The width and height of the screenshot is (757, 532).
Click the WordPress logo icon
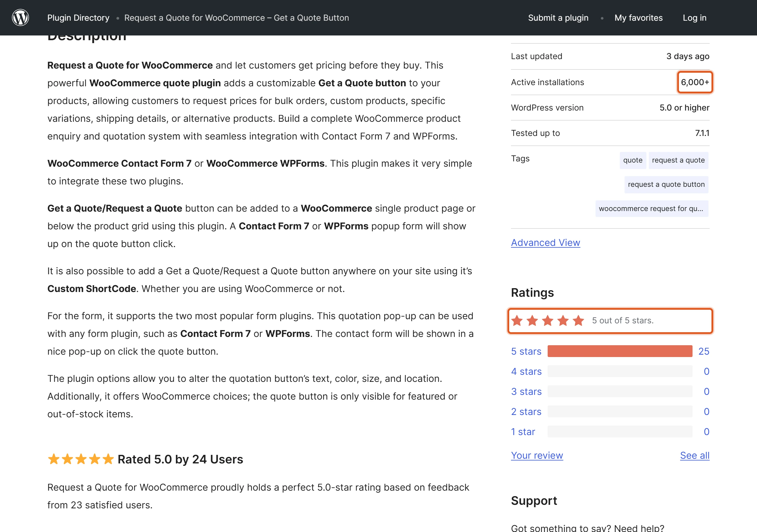20,18
